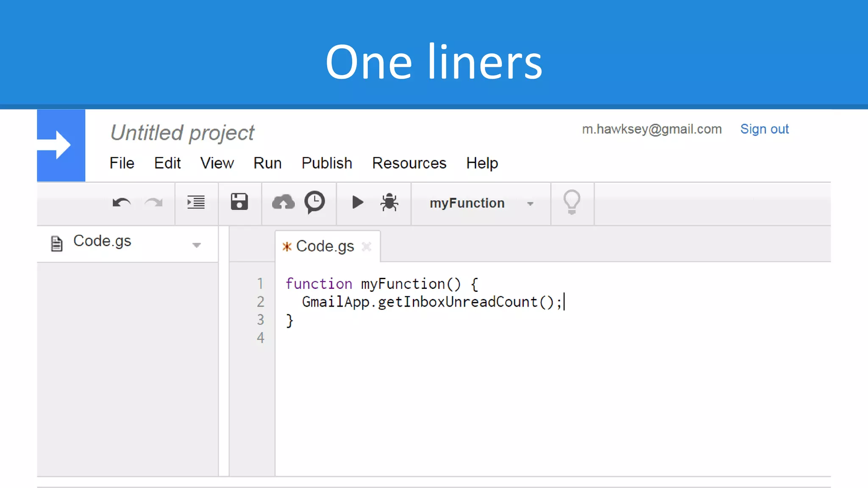Viewport: 868px width, 488px height.
Task: Click the Sign out link
Action: [764, 129]
